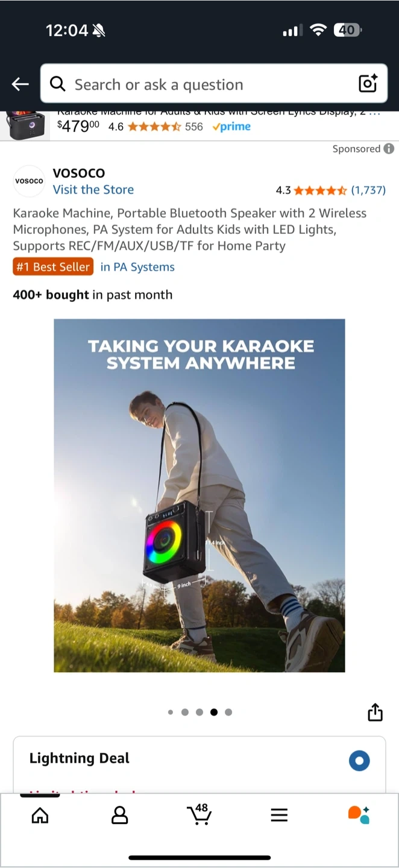Viewport: 399px width, 868px height.
Task: Launch the Rufus AI assistant icon
Action: pyautogui.click(x=359, y=815)
